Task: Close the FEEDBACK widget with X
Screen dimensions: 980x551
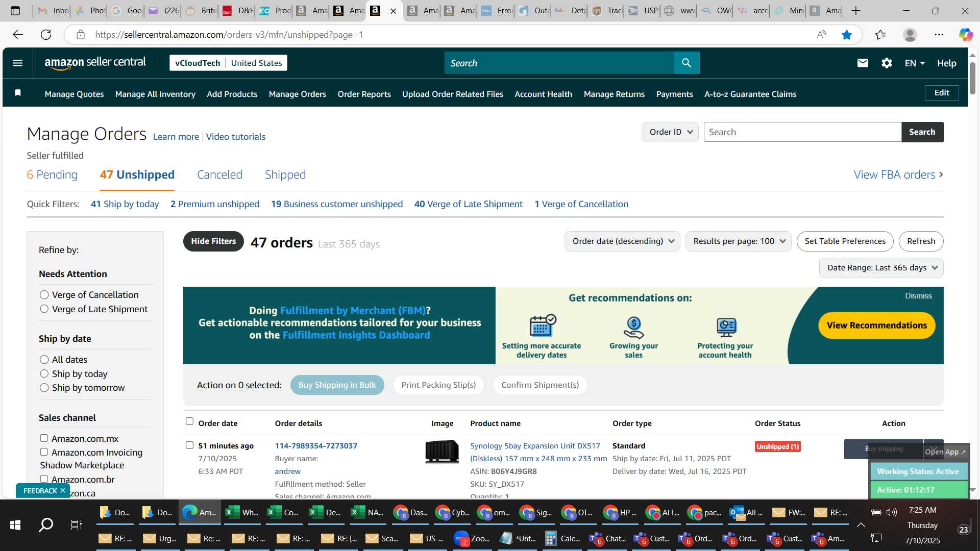Action: (x=62, y=490)
